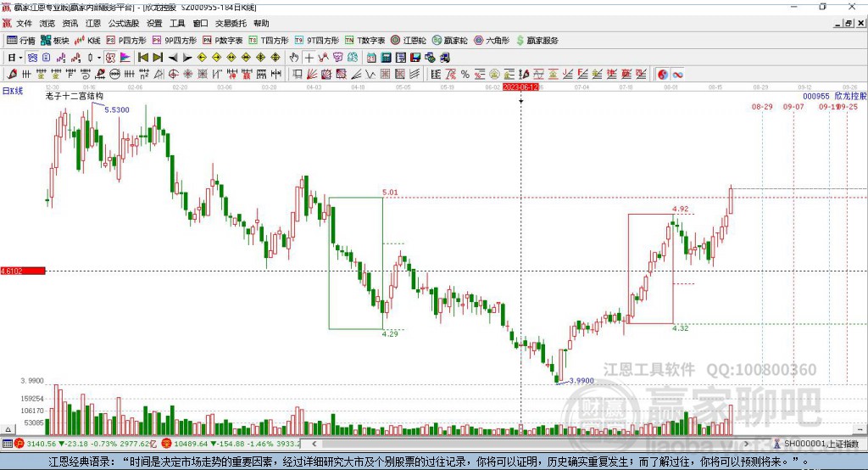Select the red fan lines tool
This screenshot has height=470, width=868.
[312, 74]
